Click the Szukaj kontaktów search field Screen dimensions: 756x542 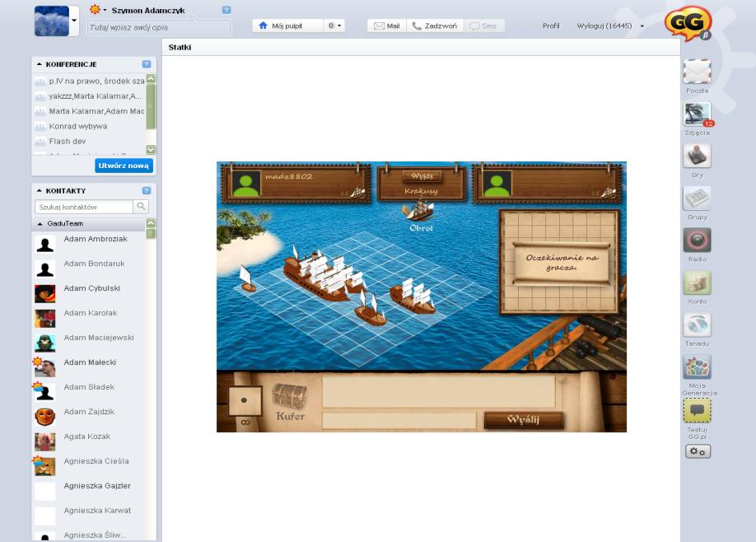pos(84,207)
